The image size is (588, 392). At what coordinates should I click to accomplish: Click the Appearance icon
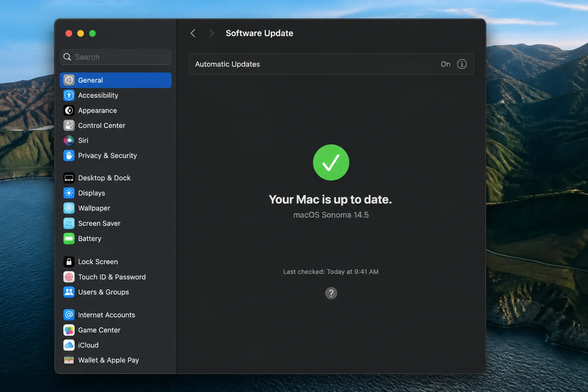click(69, 110)
